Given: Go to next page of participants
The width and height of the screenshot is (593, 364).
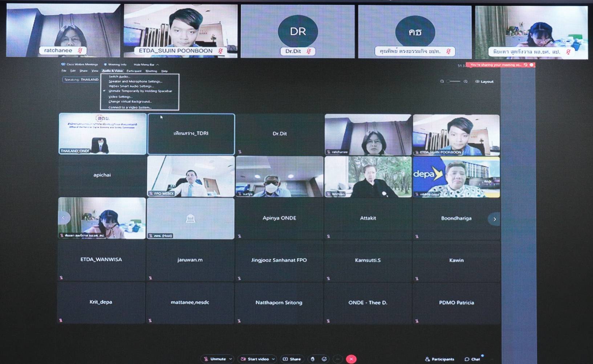Looking at the screenshot, I should pyautogui.click(x=494, y=219).
